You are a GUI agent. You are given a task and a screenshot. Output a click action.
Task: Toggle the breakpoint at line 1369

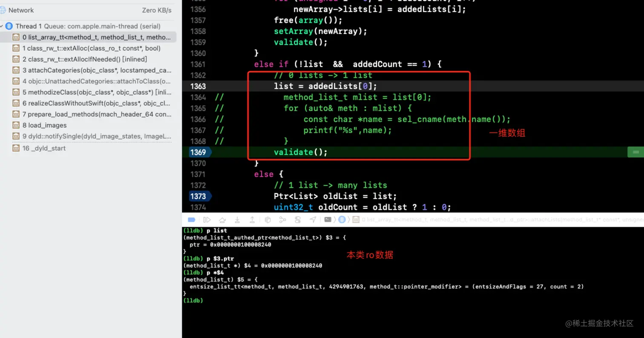click(199, 152)
